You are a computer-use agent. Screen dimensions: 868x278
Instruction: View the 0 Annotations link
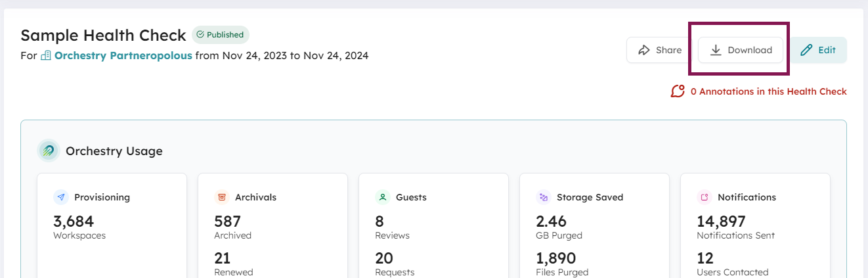pos(768,91)
